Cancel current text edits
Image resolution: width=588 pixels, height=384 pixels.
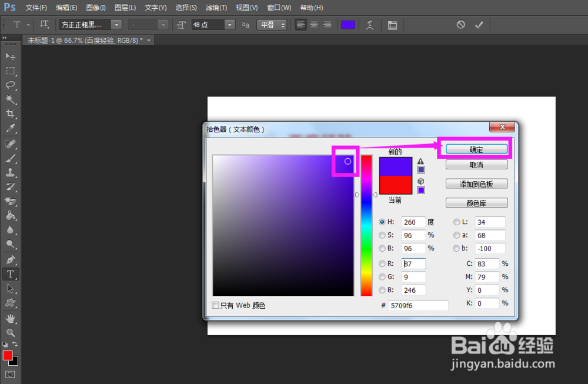461,25
